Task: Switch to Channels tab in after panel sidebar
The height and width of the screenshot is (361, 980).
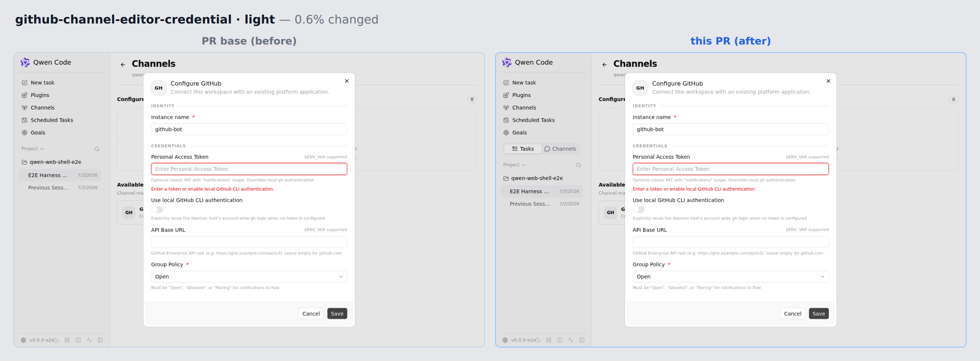Action: (560, 149)
